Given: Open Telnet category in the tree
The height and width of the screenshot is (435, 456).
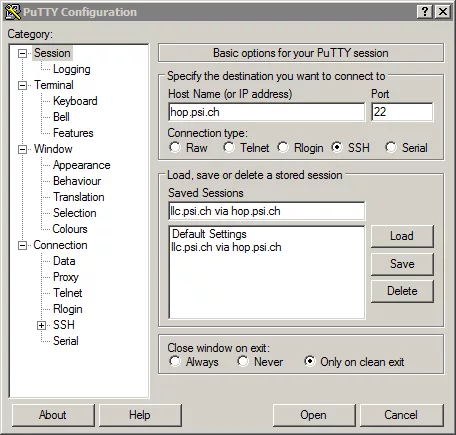Looking at the screenshot, I should (68, 293).
